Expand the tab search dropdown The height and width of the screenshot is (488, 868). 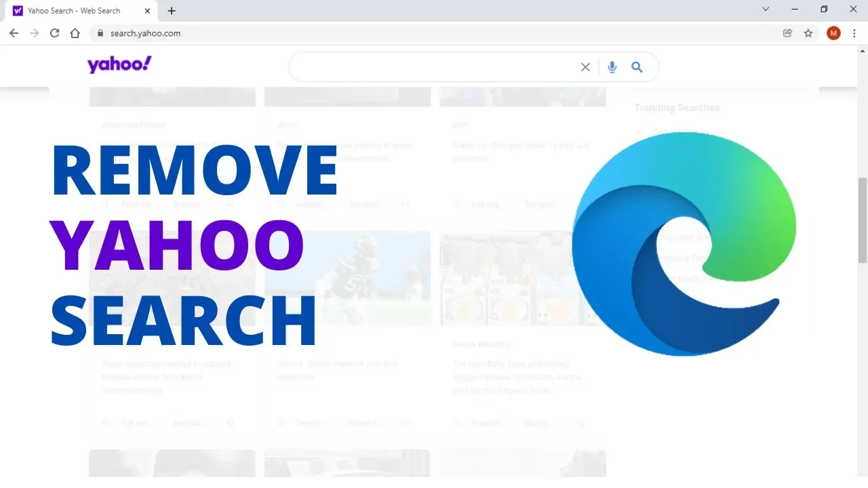766,9
